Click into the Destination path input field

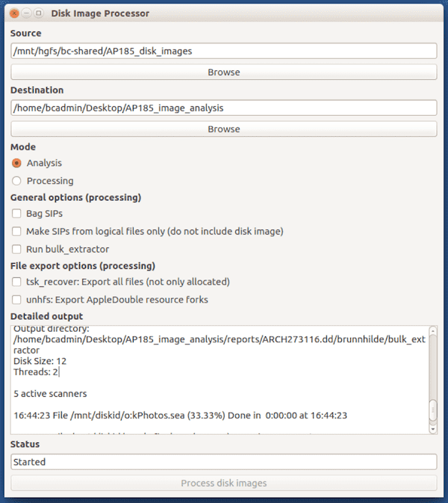point(224,108)
